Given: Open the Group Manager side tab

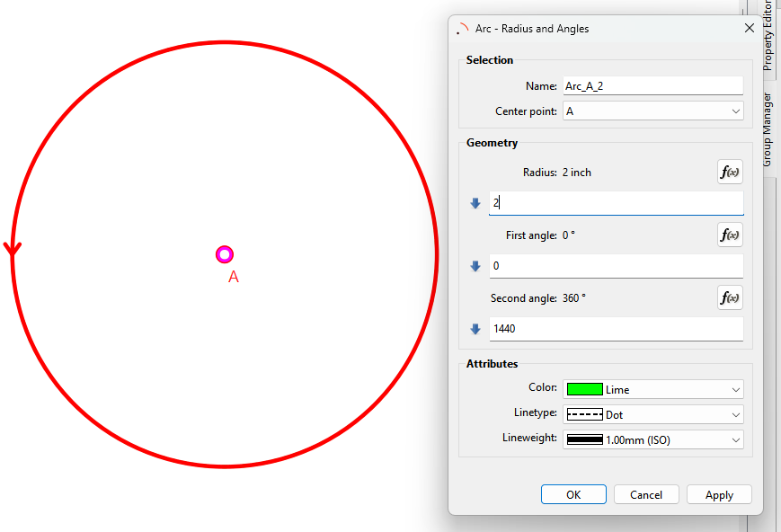Looking at the screenshot, I should [x=768, y=129].
